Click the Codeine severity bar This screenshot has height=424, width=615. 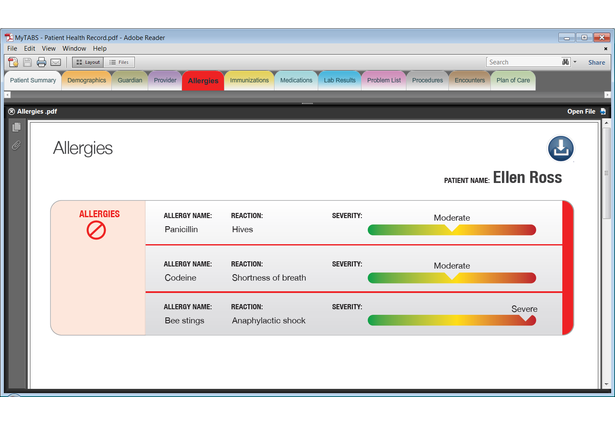[452, 278]
